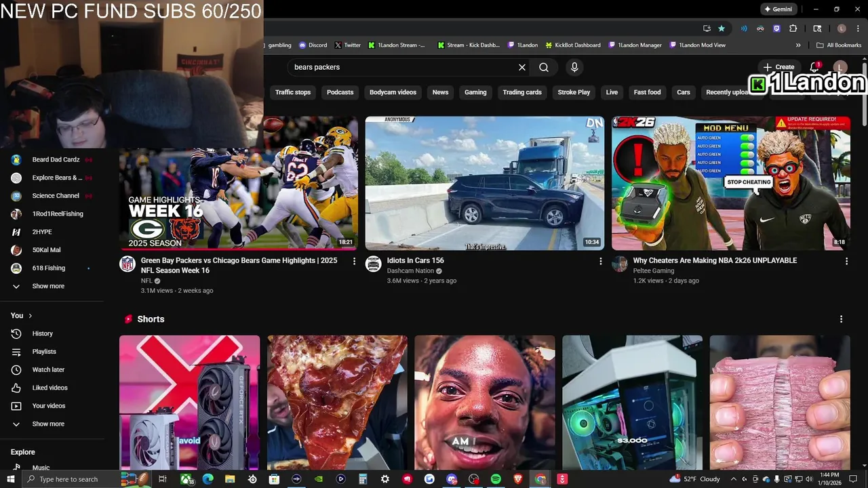Open options for Idiots In Cars 156
868x488 pixels.
point(600,261)
